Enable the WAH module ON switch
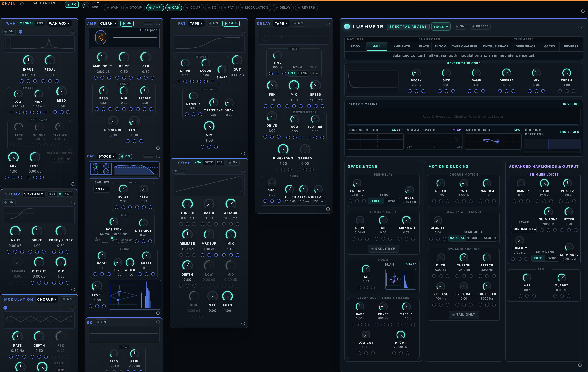The width and height of the screenshot is (588, 372). tap(9, 32)
